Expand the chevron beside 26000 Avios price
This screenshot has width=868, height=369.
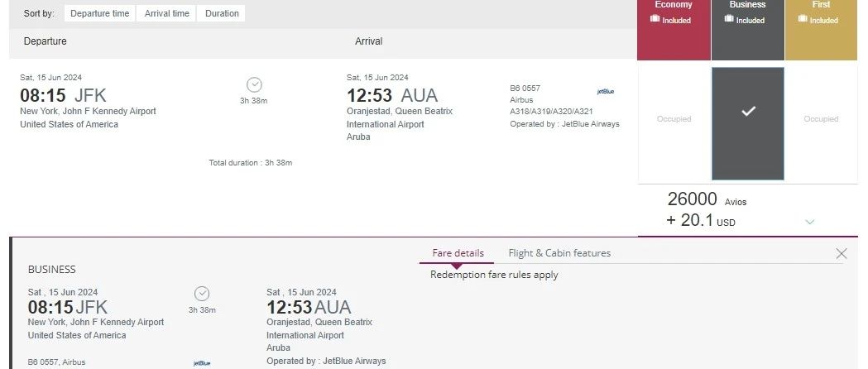point(810,222)
